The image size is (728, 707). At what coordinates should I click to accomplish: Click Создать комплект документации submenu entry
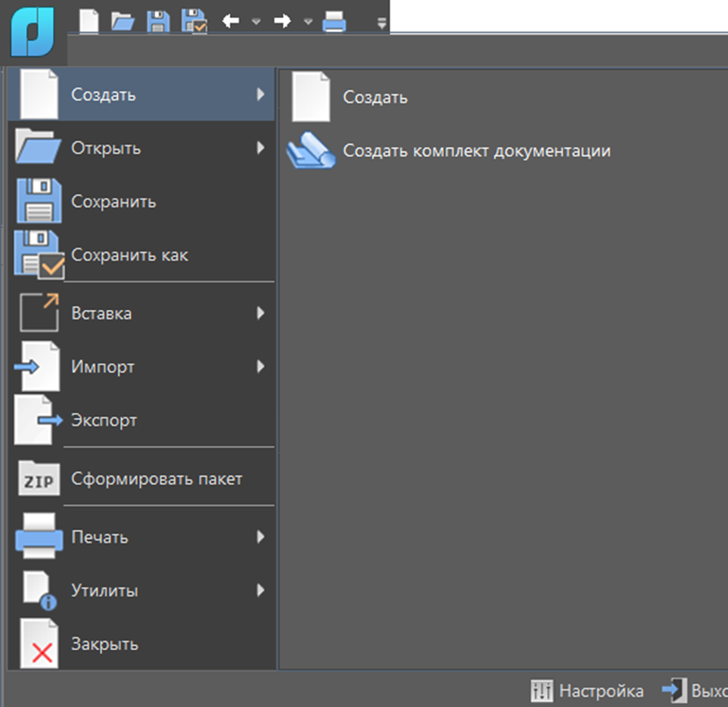503,151
